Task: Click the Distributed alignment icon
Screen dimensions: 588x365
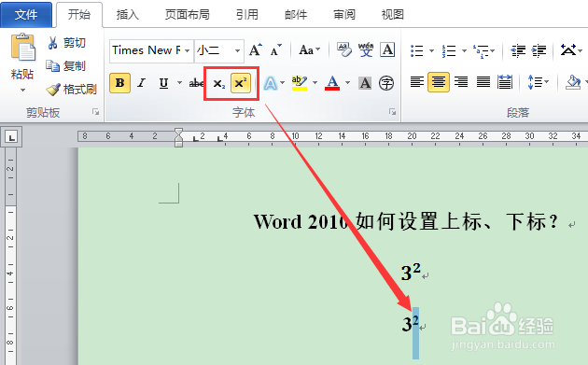Action: click(x=505, y=82)
